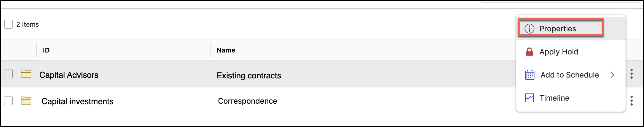The image size is (644, 127).
Task: Open the Correspondence row three-dot menu
Action: pos(632,101)
